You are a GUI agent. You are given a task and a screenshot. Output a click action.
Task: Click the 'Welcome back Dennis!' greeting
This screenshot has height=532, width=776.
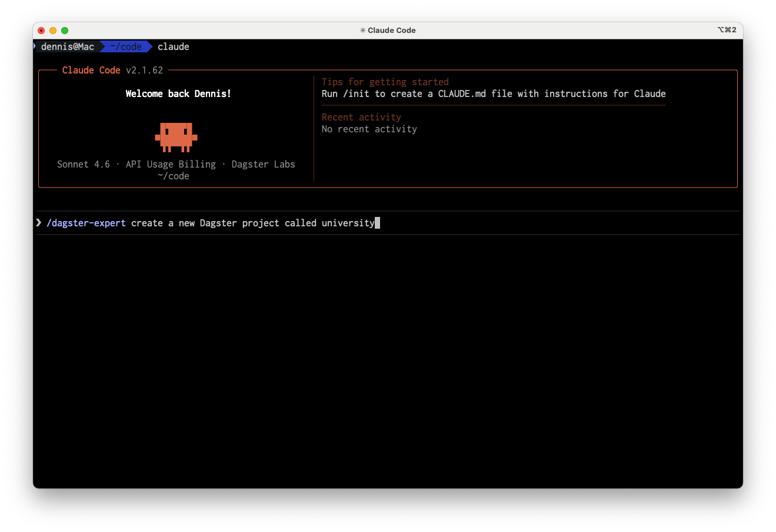178,93
